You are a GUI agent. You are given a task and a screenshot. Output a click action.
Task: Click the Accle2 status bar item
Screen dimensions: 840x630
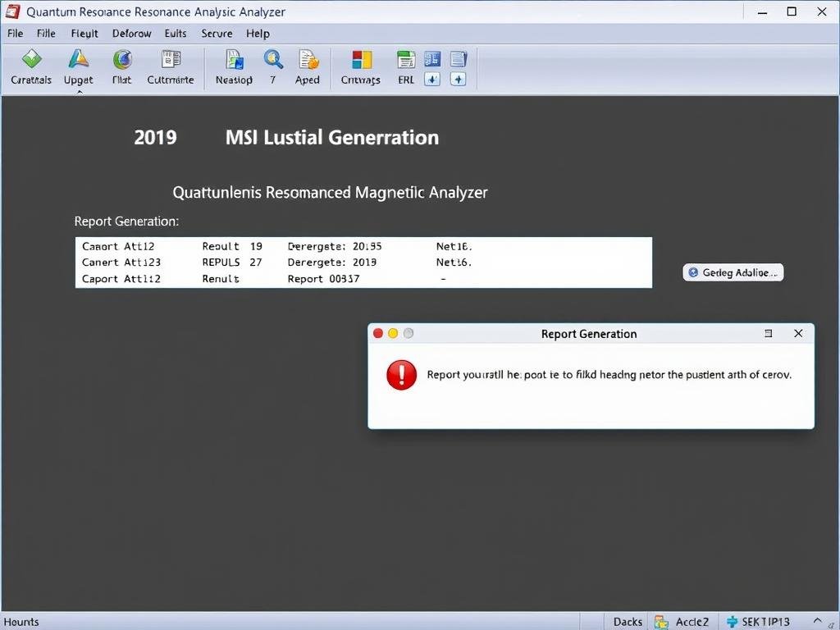tap(683, 622)
